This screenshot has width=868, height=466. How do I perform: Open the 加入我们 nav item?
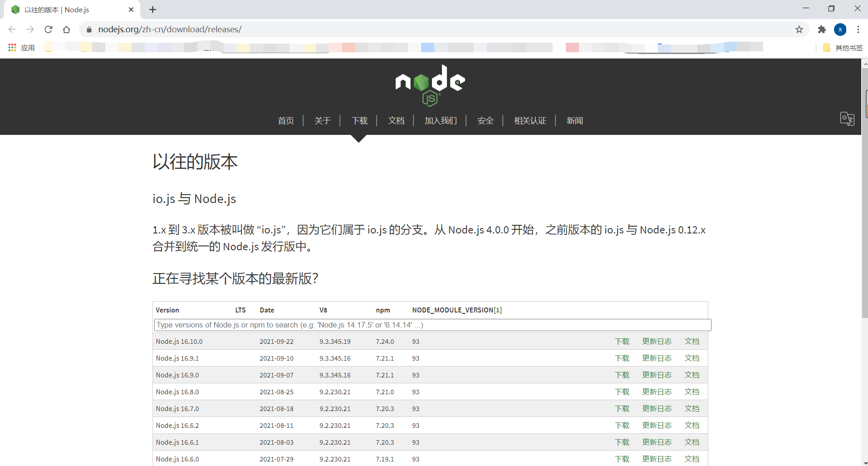click(x=441, y=121)
